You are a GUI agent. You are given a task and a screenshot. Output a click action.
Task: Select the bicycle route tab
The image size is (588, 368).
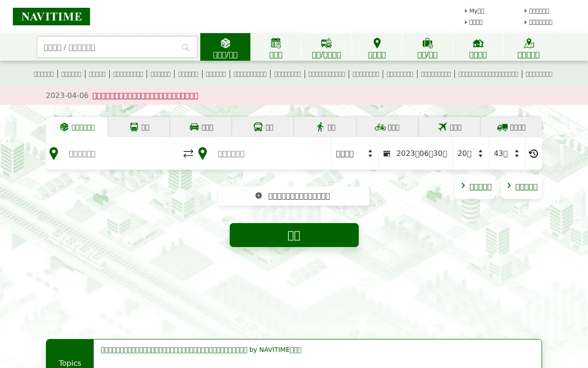pos(387,127)
